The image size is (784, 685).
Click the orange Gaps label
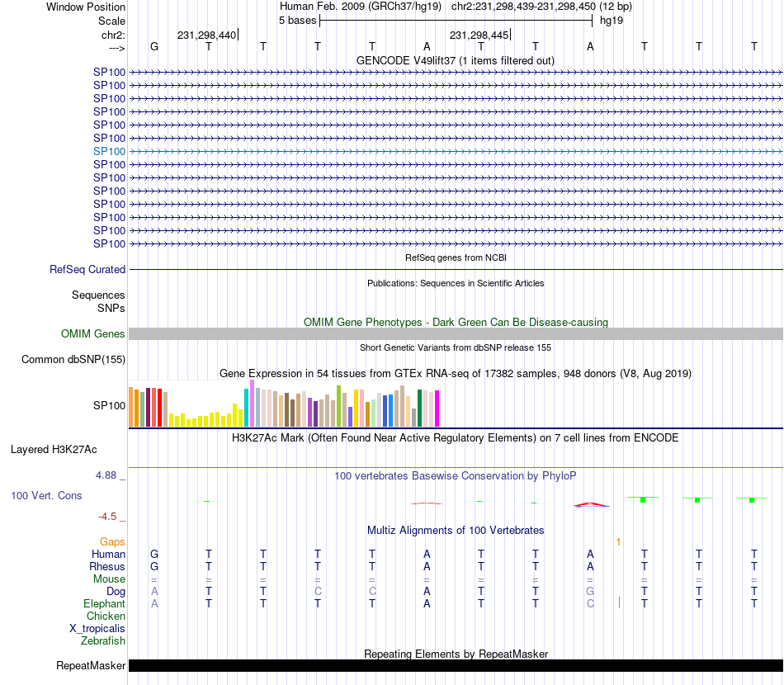pos(112,542)
